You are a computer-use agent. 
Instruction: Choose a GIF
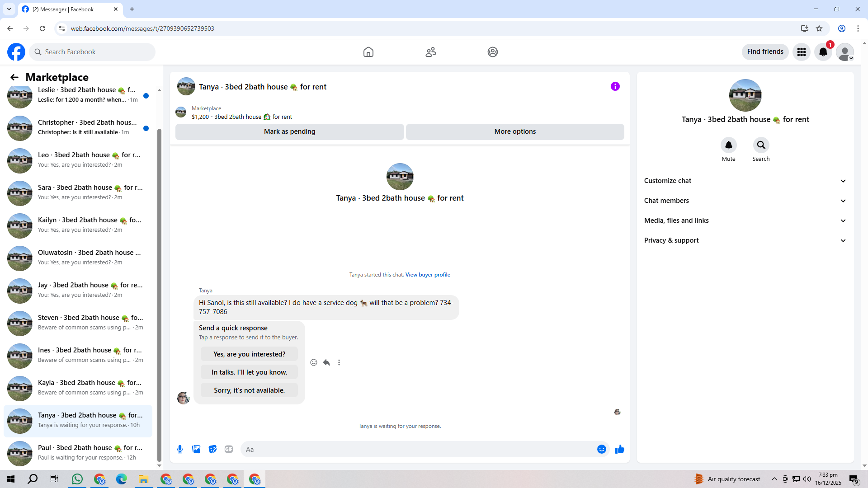point(229,449)
